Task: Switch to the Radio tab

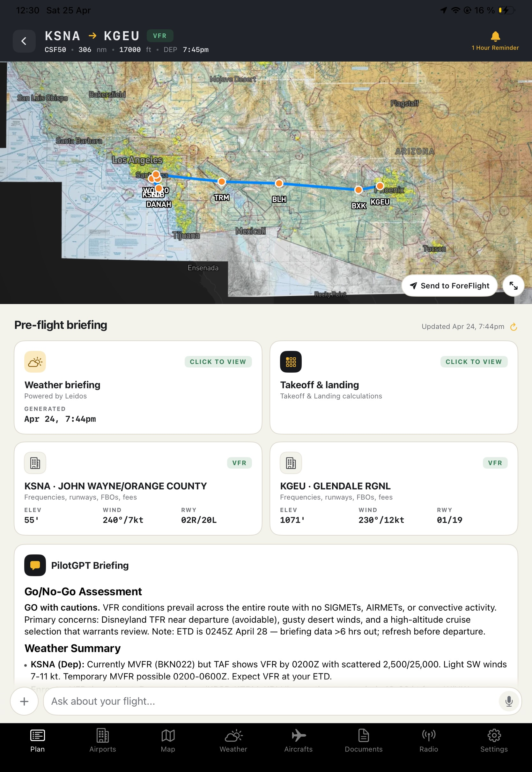Action: pyautogui.click(x=429, y=740)
